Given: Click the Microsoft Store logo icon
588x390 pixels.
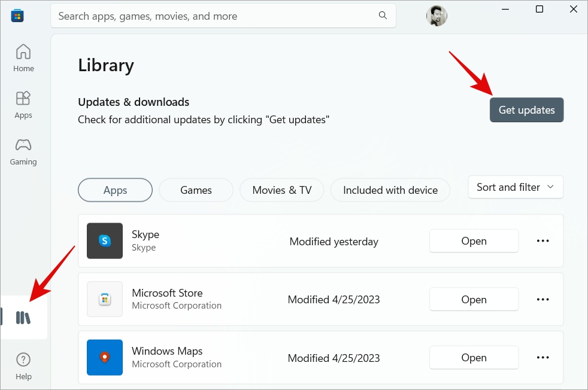Looking at the screenshot, I should click(x=17, y=16).
